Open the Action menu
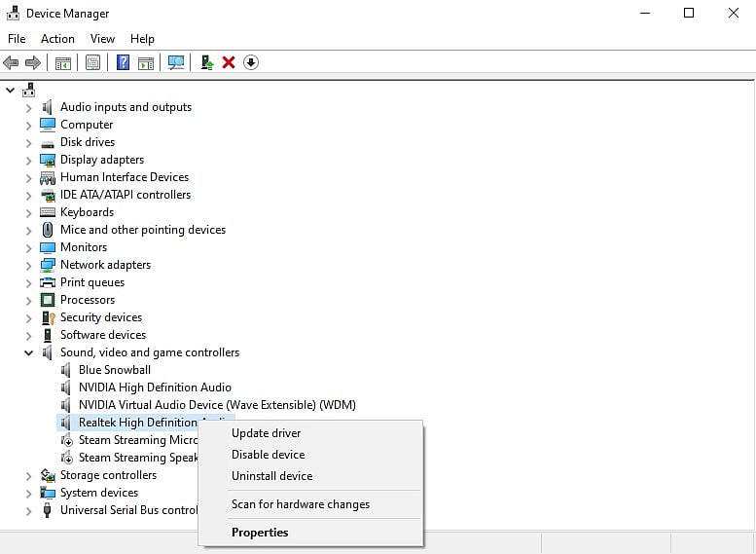 click(x=57, y=39)
